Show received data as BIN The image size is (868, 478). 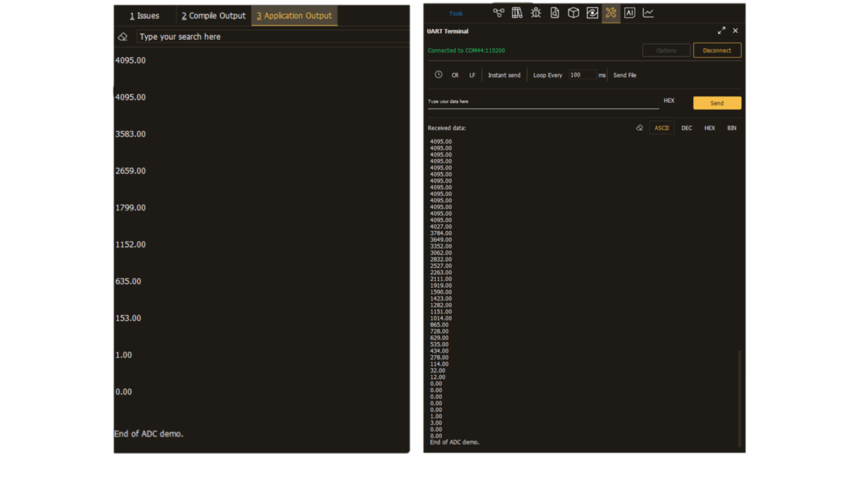click(732, 128)
